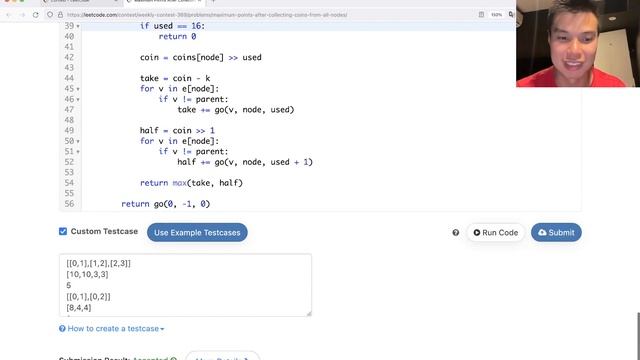Click the question icon before How to create
The height and width of the screenshot is (360, 640).
pos(62,329)
